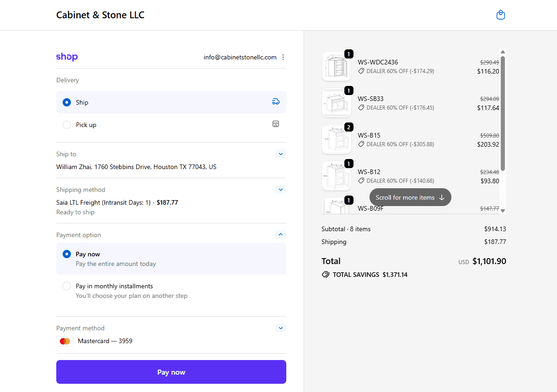
Task: Expand the Ship to address section
Action: tap(281, 154)
